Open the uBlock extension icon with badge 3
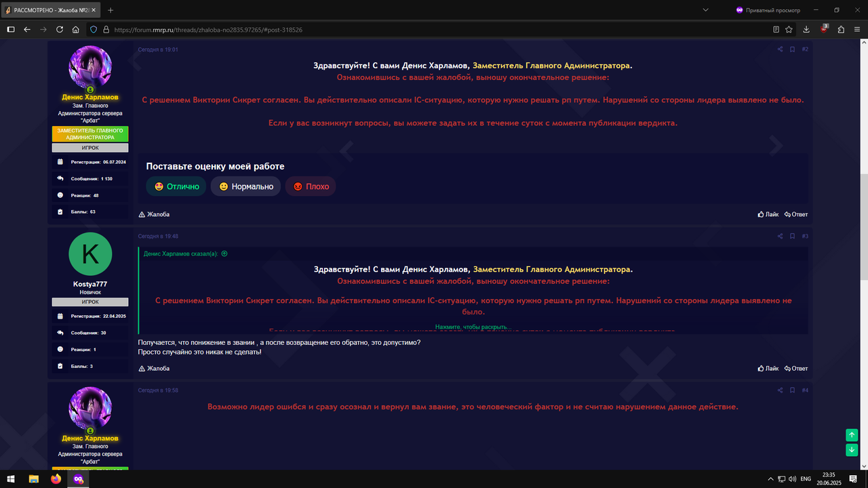This screenshot has width=868, height=488. [822, 29]
